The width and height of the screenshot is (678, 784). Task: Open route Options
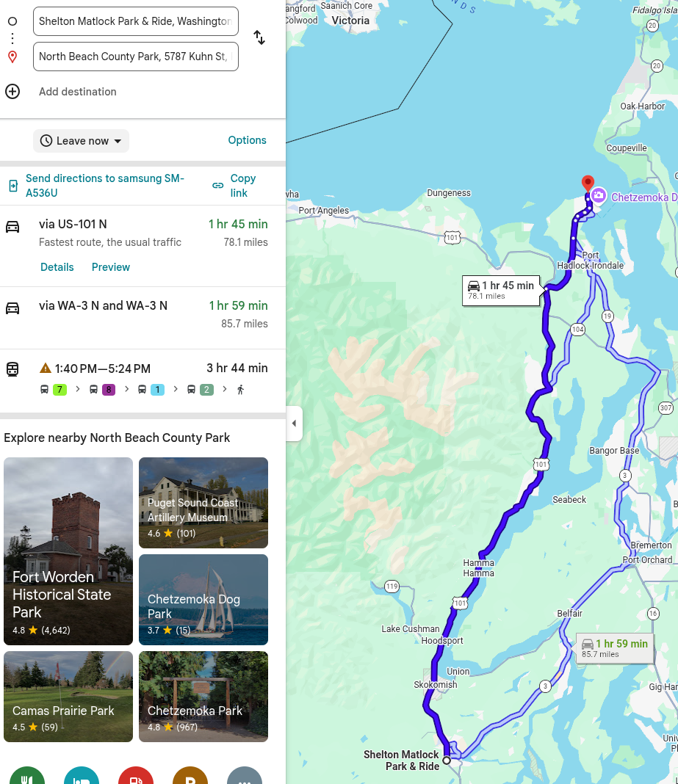tap(247, 140)
